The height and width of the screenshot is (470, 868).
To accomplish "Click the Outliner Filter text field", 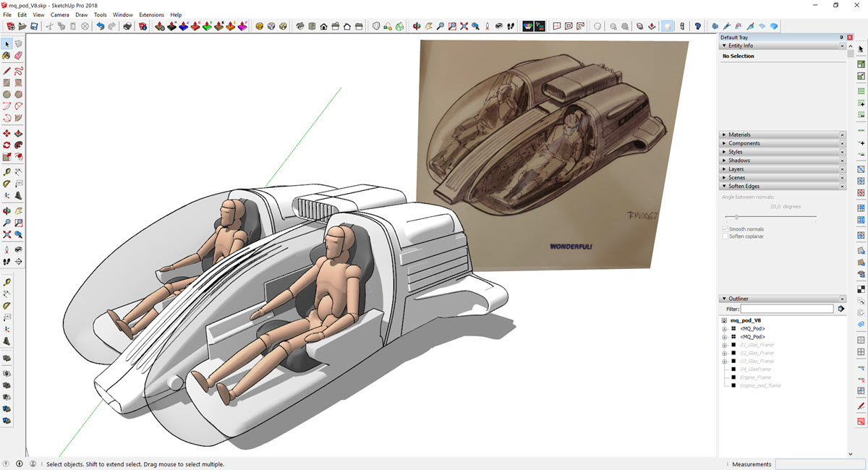I will point(787,309).
